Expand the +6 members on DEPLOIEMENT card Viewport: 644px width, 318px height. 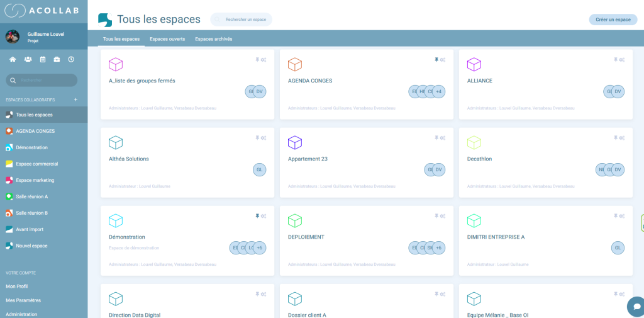(x=438, y=248)
